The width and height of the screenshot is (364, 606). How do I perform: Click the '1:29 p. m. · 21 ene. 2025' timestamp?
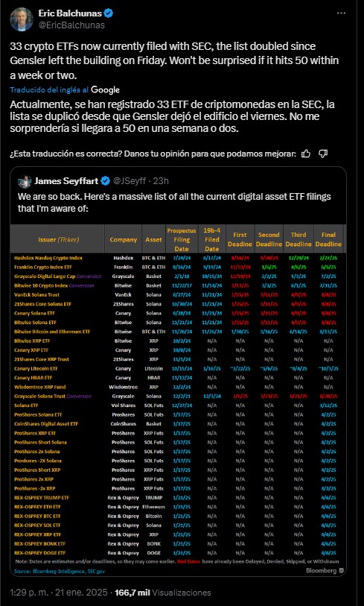tap(58, 593)
